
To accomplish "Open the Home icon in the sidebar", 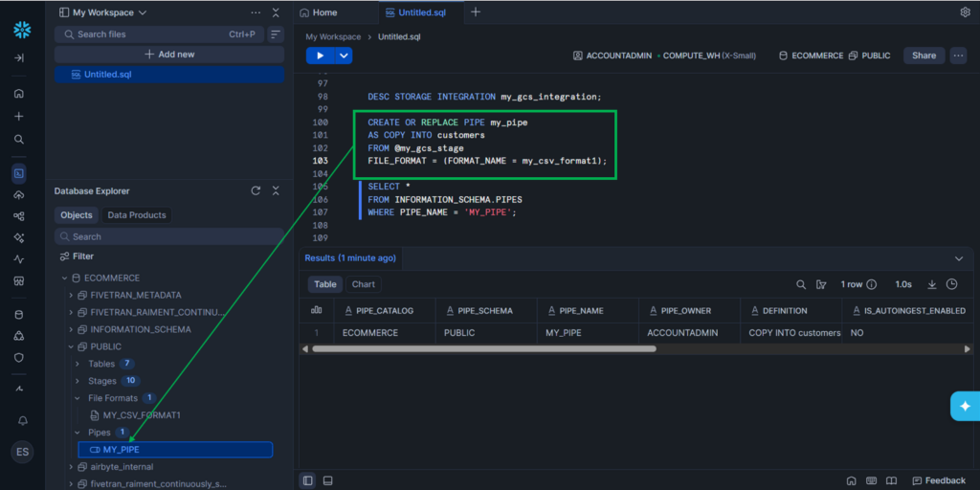I will 19,94.
